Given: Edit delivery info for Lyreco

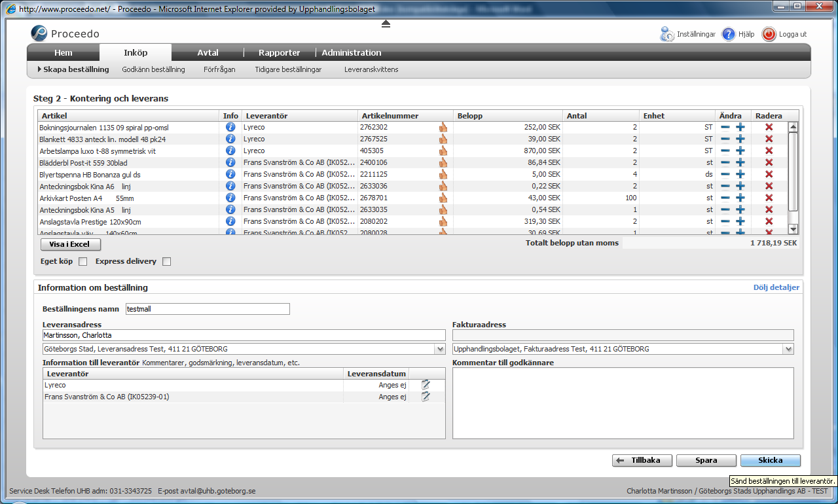Looking at the screenshot, I should pyautogui.click(x=426, y=385).
